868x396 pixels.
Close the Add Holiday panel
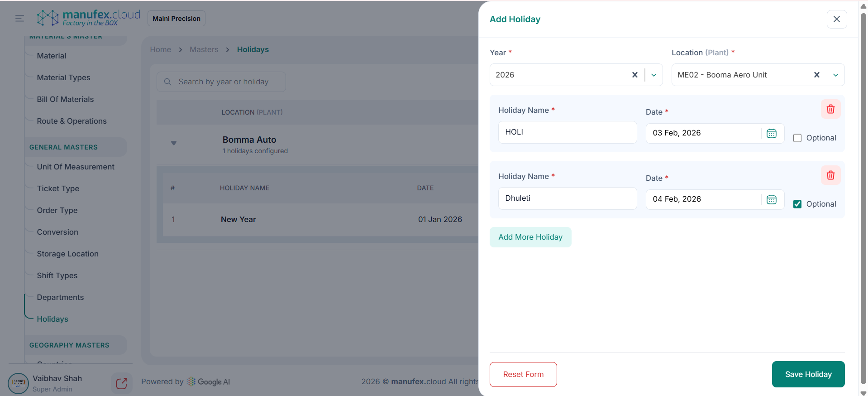[836, 19]
